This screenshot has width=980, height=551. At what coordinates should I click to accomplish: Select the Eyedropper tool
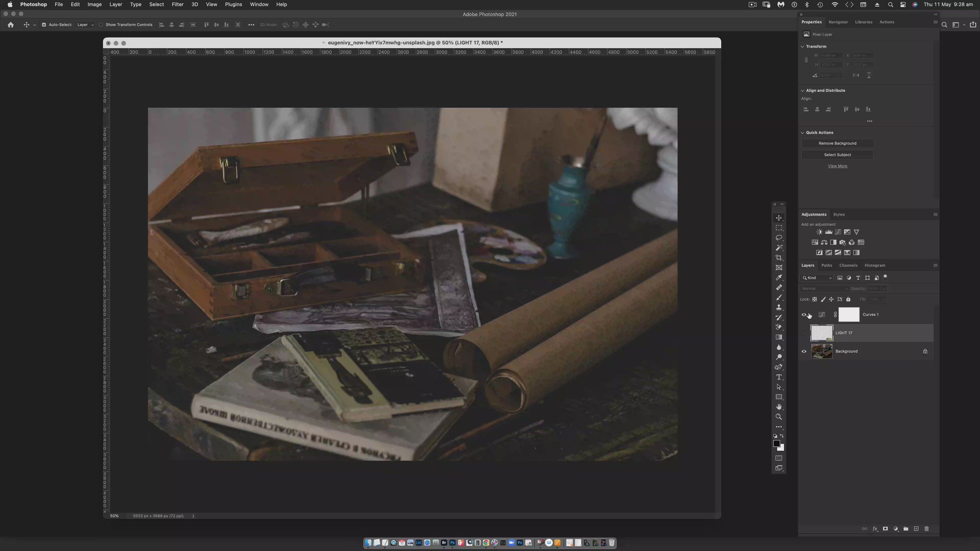pyautogui.click(x=779, y=278)
